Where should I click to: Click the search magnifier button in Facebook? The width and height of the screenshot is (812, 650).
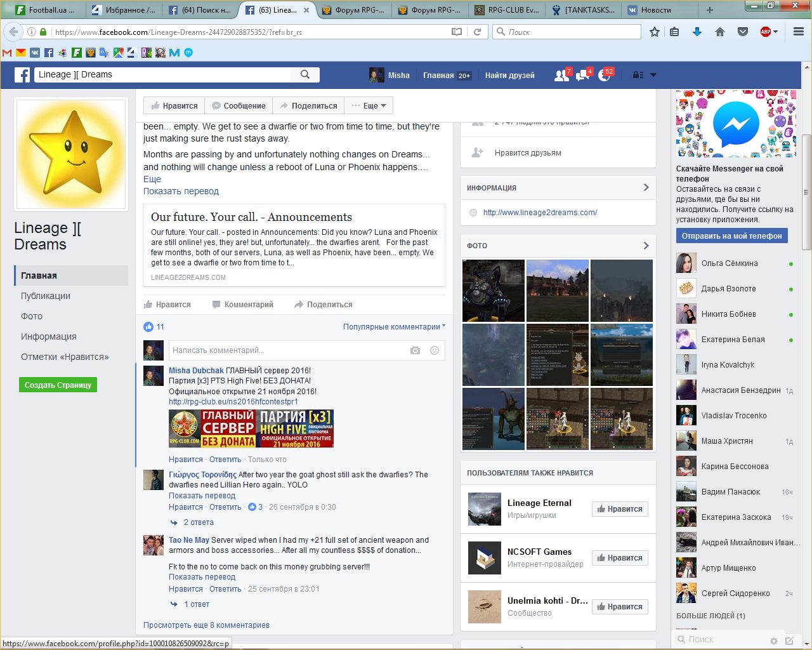305,75
